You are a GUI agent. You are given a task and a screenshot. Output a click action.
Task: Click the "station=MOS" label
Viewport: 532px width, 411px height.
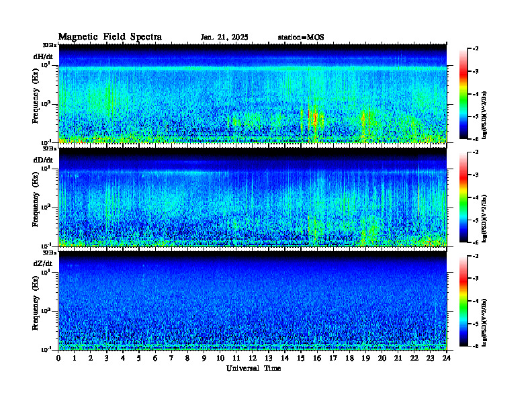pos(301,38)
